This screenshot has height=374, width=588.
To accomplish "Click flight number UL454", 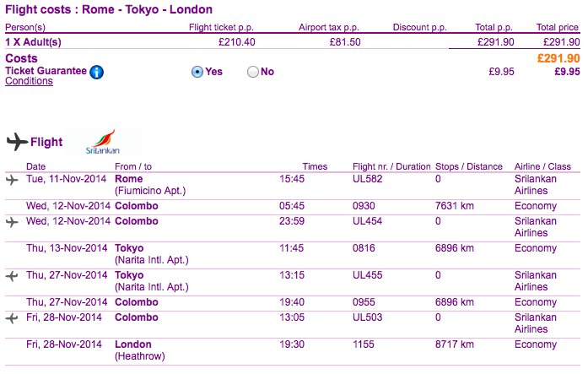I will click(x=368, y=221).
